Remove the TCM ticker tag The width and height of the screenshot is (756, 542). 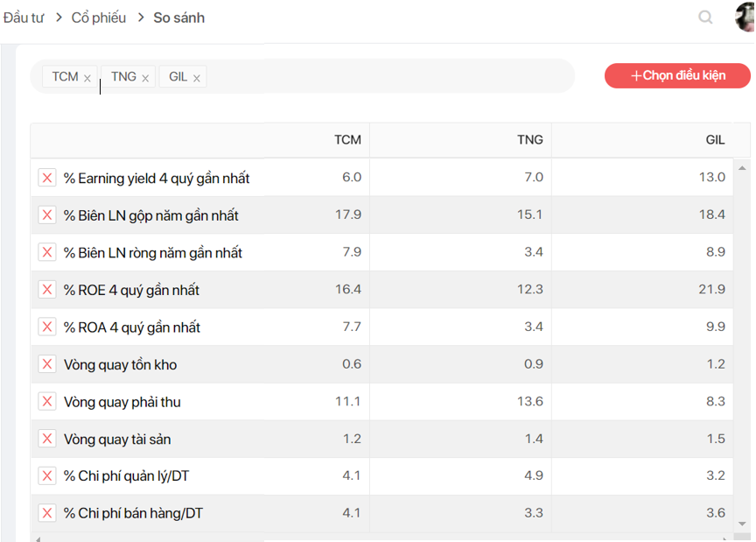[87, 78]
